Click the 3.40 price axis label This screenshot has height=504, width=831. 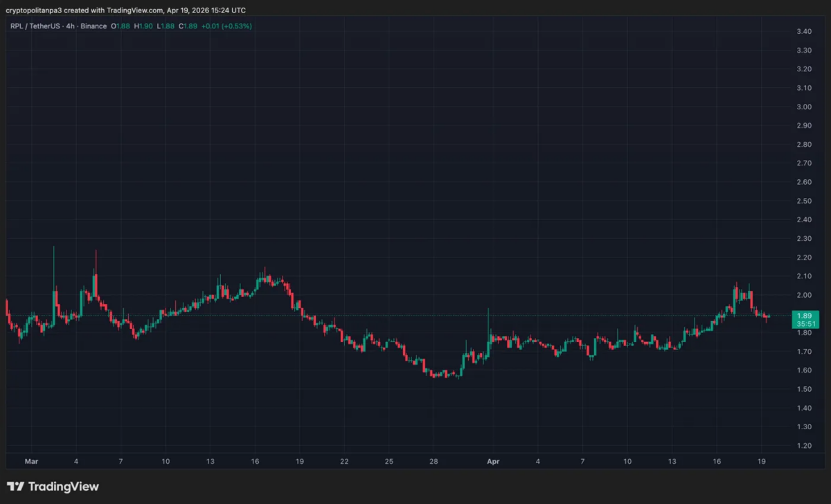click(803, 32)
